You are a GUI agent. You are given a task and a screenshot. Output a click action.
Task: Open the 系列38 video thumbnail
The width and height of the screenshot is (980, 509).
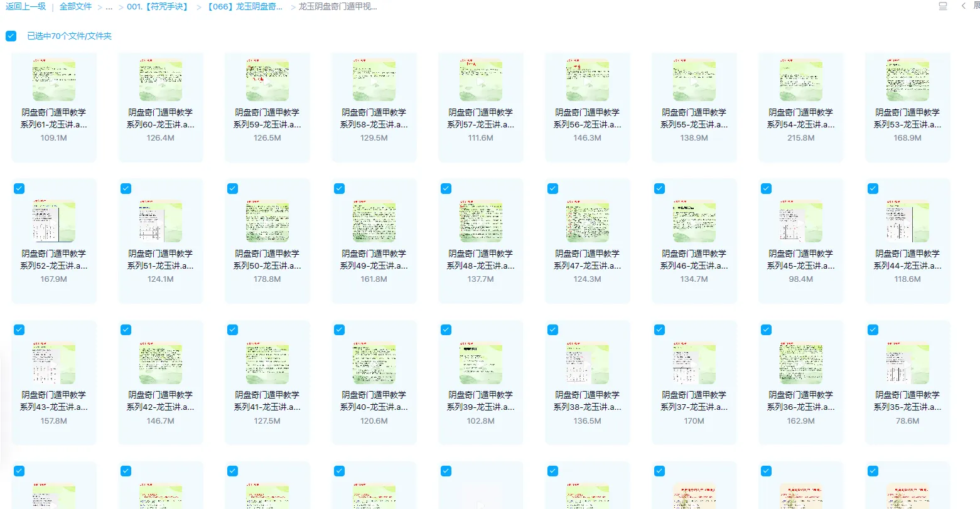588,363
